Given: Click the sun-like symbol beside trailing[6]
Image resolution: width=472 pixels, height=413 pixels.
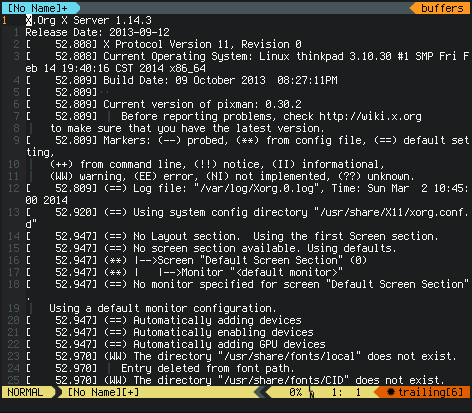Looking at the screenshot, I should coord(391,392).
